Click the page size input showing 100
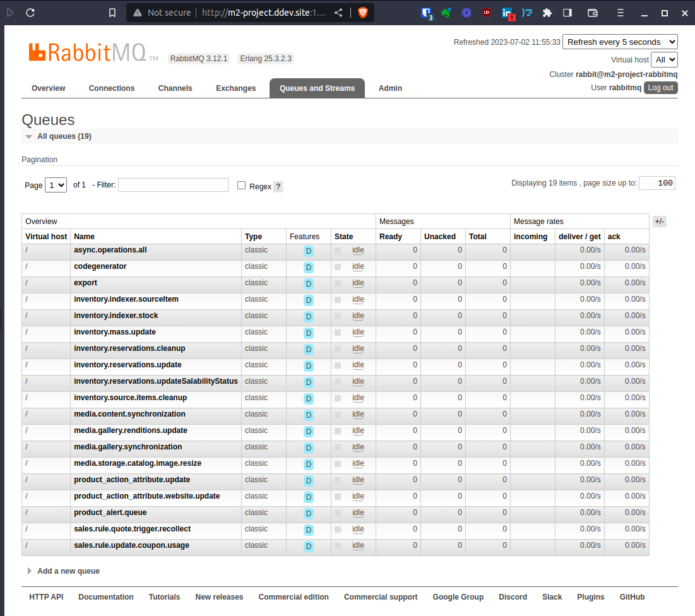Viewport: 695px width, 616px height. tap(657, 183)
